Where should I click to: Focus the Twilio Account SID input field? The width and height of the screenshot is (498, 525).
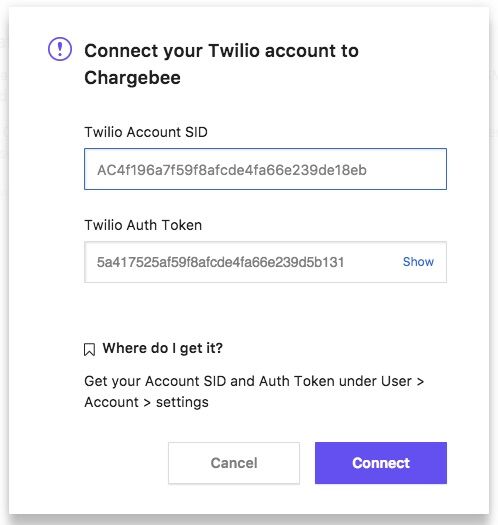pyautogui.click(x=265, y=169)
